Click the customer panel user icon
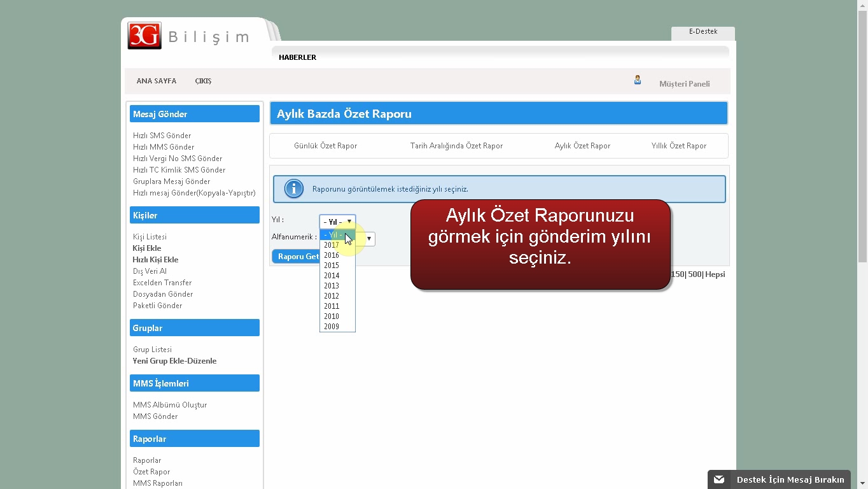The height and width of the screenshot is (489, 868). pyautogui.click(x=637, y=80)
